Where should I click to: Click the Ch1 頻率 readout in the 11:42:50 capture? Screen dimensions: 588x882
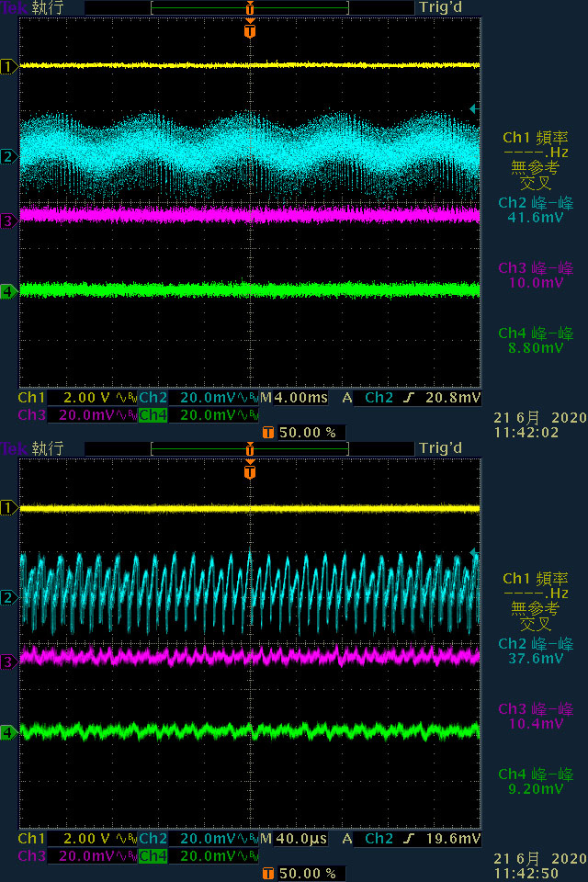click(x=536, y=601)
